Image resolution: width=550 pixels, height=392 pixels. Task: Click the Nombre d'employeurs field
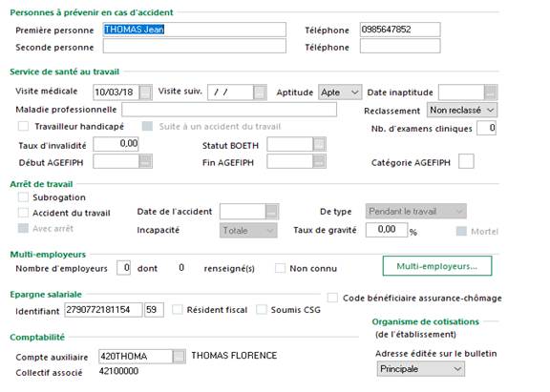point(123,268)
